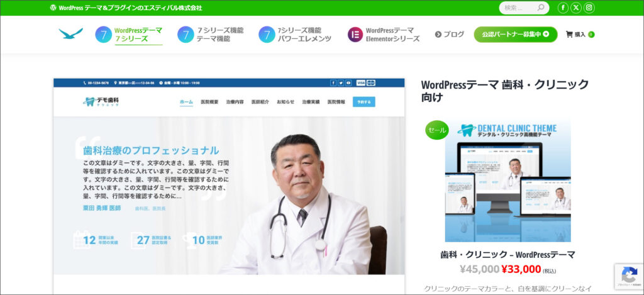Open 歯科・クリニック – WordPressテーマ product link
Viewport: 644px width, 295px height.
point(508,255)
